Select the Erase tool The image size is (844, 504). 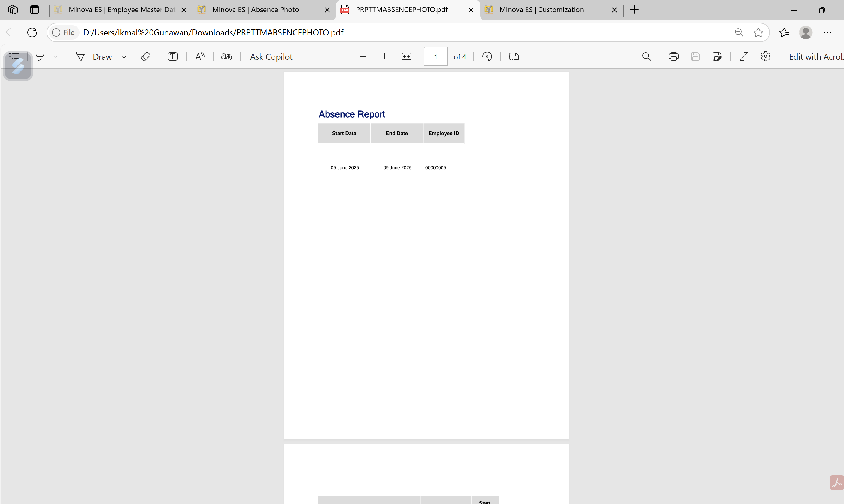click(145, 56)
